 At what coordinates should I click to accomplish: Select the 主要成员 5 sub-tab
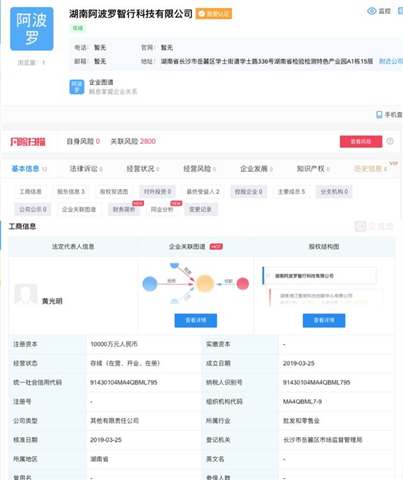[291, 192]
